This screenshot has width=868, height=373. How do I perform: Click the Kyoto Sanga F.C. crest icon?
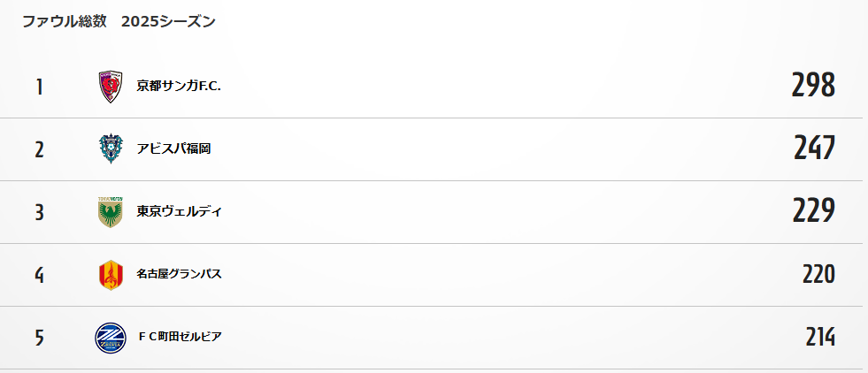[x=111, y=87]
